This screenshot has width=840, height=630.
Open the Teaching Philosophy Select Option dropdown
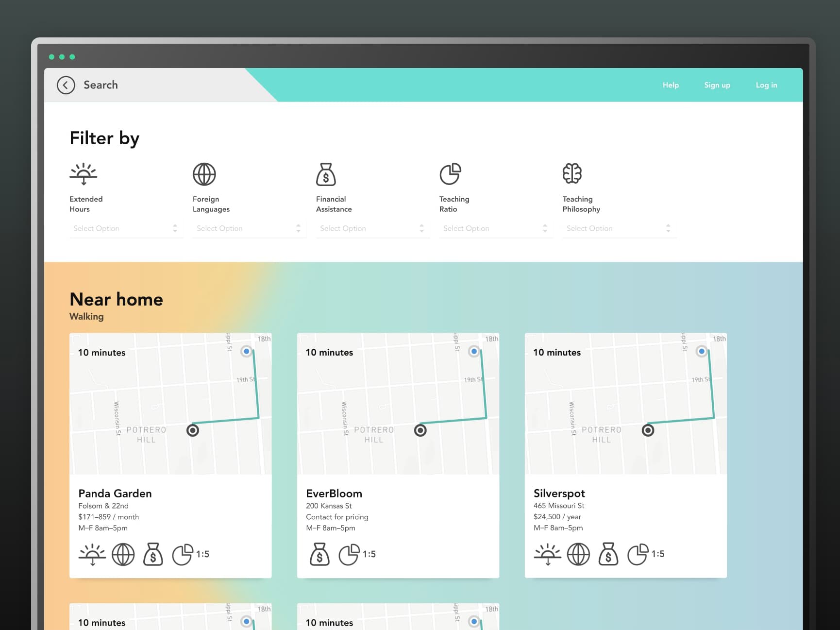[620, 228]
